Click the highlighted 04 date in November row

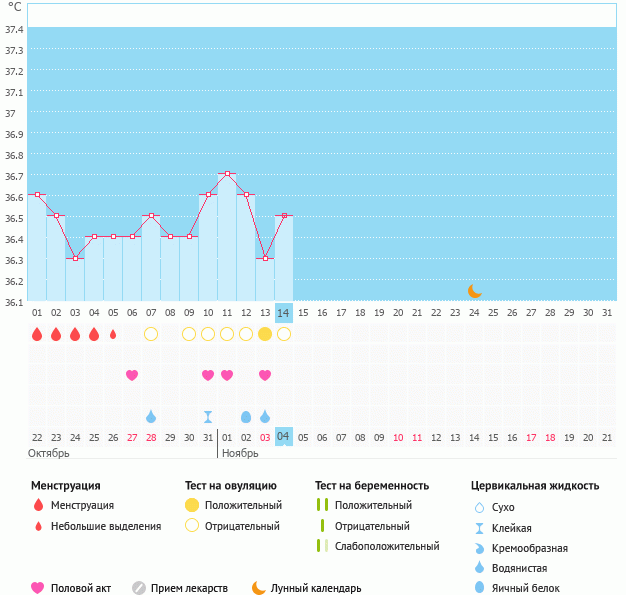point(284,437)
